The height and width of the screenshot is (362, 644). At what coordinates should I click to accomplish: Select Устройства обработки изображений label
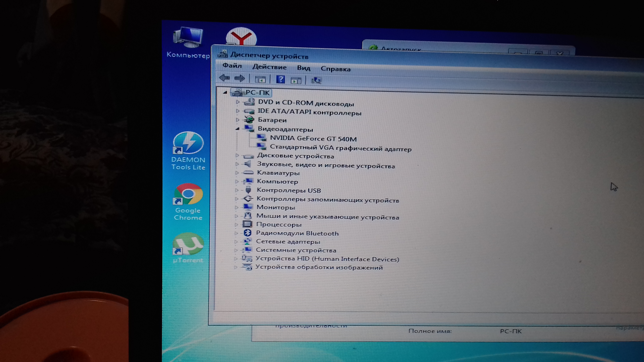[x=319, y=267]
